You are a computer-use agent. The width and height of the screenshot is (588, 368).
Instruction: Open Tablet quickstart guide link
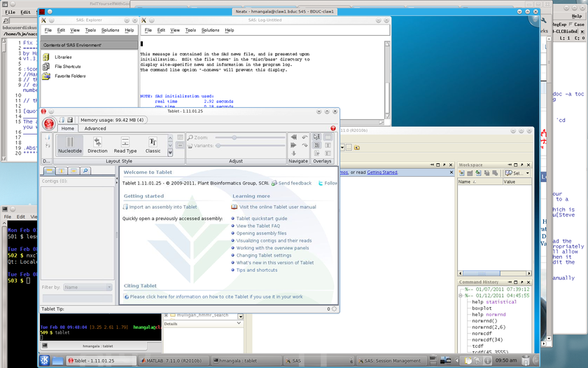click(262, 219)
